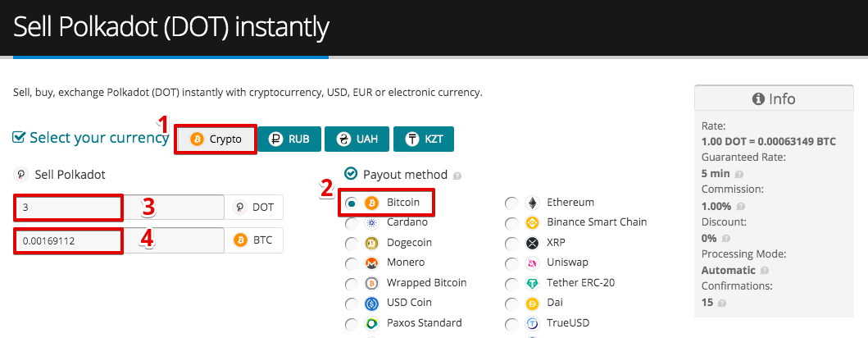868x338 pixels.
Task: Select the KZT currency button
Action: click(424, 139)
